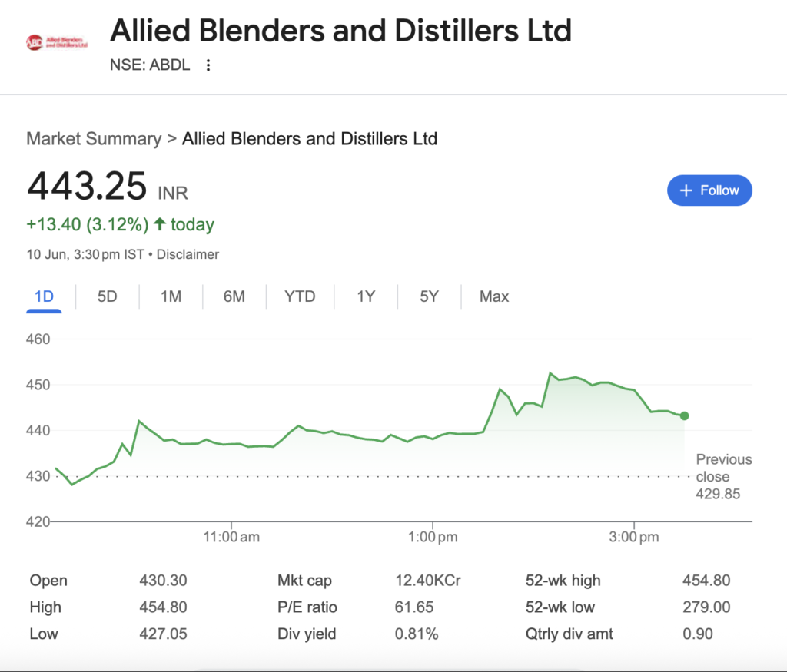Click the 3:00 pm axis label
787x672 pixels.
pos(634,537)
